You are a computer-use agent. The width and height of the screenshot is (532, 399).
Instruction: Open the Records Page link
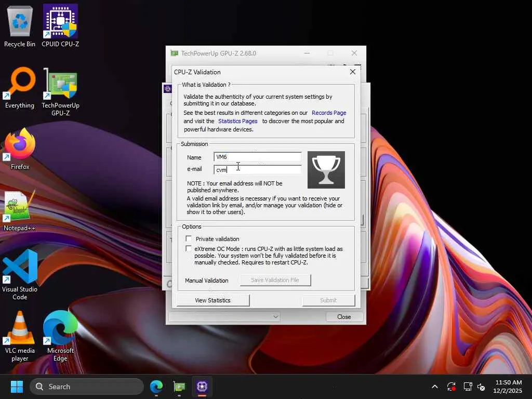pos(329,113)
